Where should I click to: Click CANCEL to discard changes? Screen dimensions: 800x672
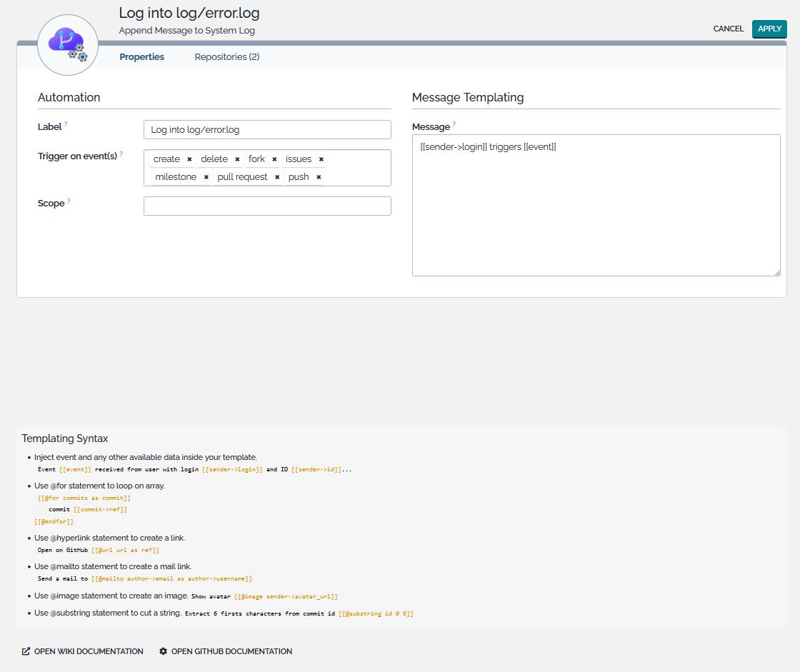[x=728, y=29]
